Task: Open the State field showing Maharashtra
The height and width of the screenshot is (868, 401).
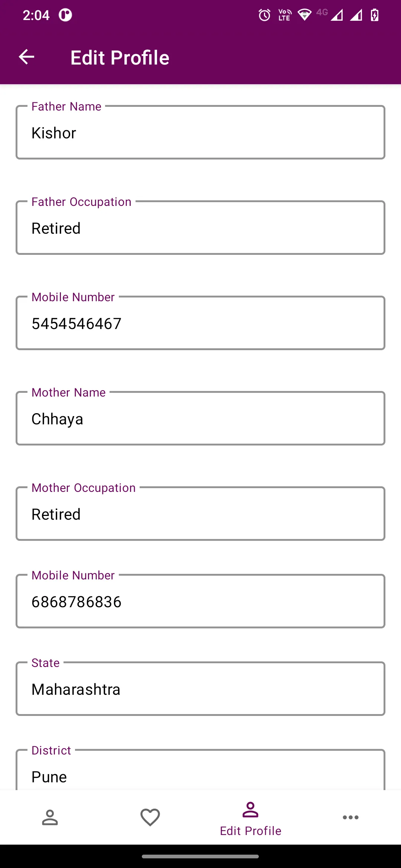Action: coord(200,689)
